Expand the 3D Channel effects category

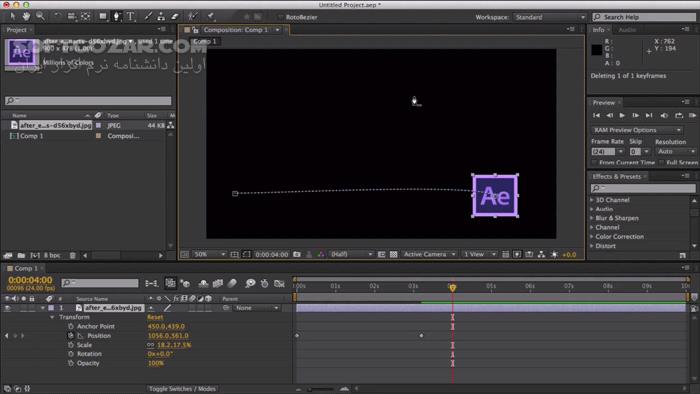(592, 200)
